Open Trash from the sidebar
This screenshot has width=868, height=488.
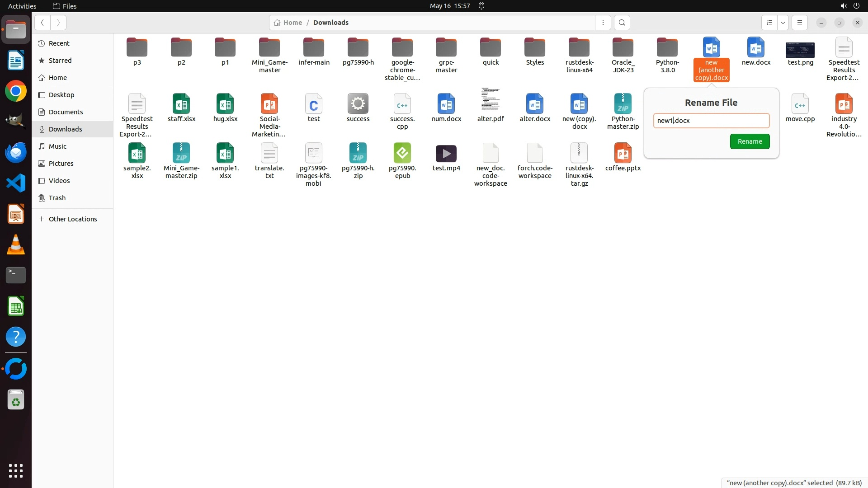[x=57, y=198]
